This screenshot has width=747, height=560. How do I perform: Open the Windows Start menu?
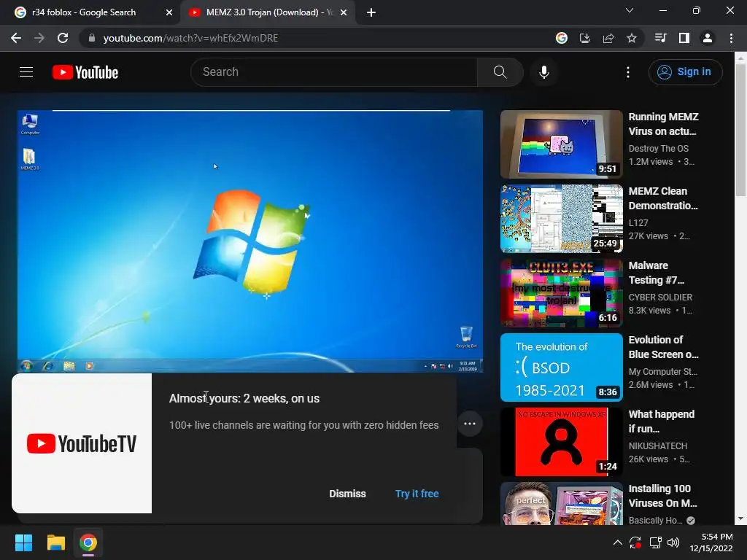tap(23, 542)
